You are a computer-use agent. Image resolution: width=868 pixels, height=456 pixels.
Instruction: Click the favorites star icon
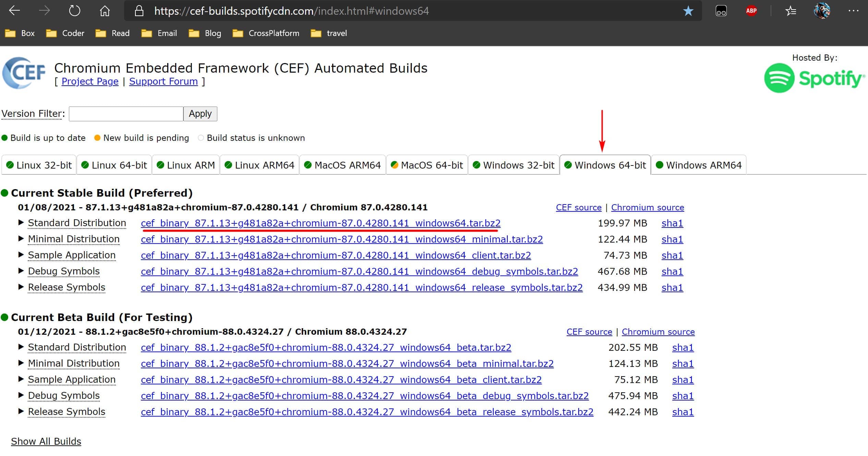click(x=688, y=11)
